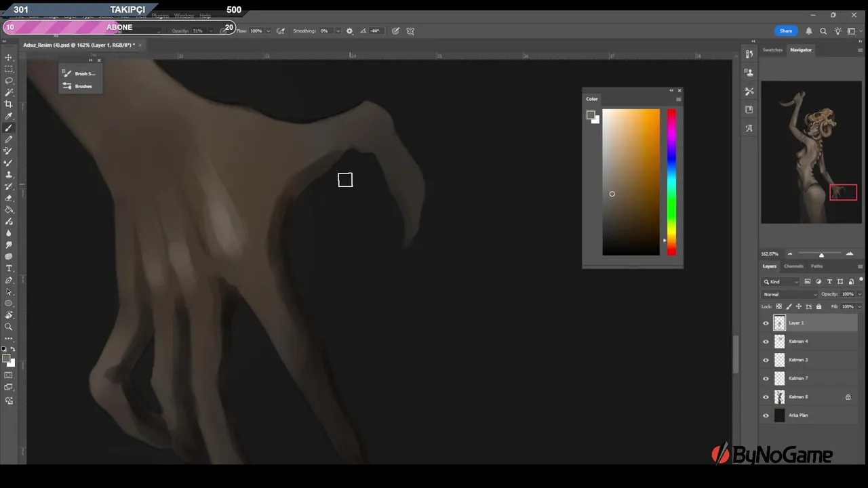This screenshot has width=868, height=488.
Task: Select the Eyedropper tool
Action: (x=9, y=116)
